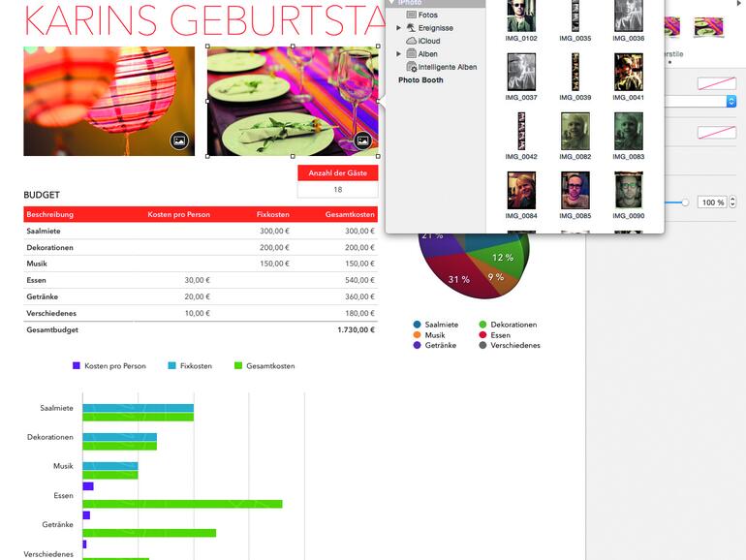The width and height of the screenshot is (746, 560).
Task: Select the Kosten pro Person column header
Action: point(178,214)
